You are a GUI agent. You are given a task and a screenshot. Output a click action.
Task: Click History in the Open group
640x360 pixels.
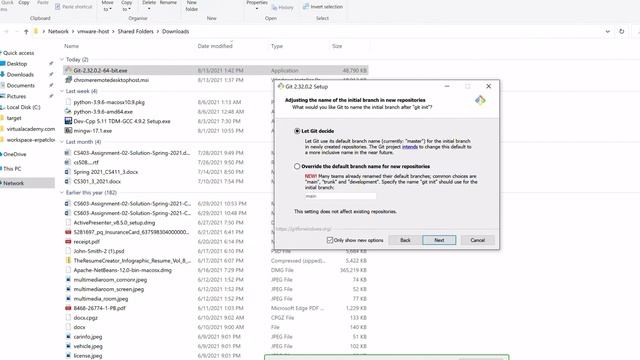pyautogui.click(x=282, y=7)
